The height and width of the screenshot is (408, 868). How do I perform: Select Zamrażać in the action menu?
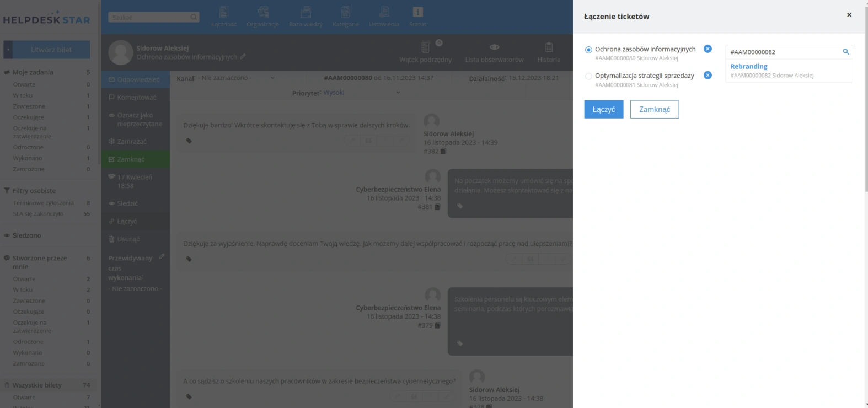136,141
